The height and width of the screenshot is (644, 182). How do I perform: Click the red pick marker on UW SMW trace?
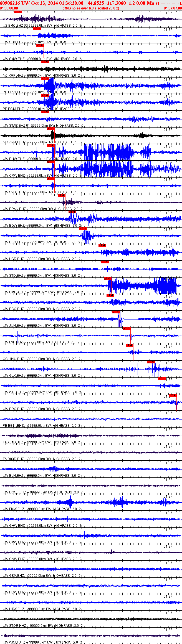(x=40, y=45)
